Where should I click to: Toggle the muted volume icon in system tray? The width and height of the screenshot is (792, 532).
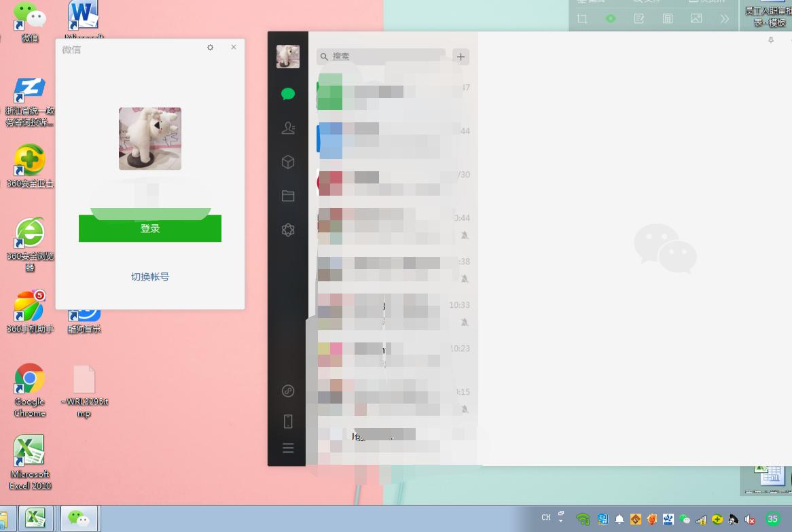tap(750, 520)
